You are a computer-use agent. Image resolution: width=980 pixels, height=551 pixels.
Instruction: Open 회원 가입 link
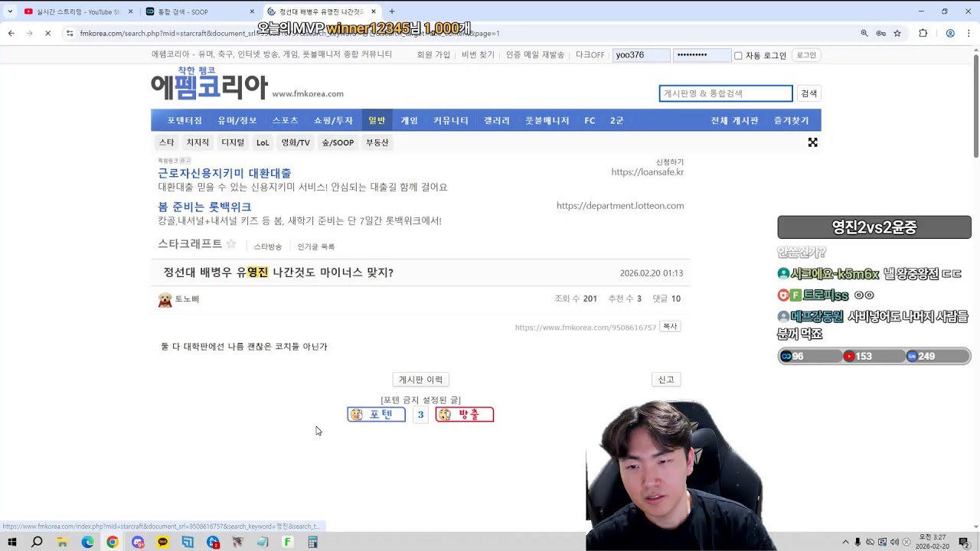(x=433, y=55)
